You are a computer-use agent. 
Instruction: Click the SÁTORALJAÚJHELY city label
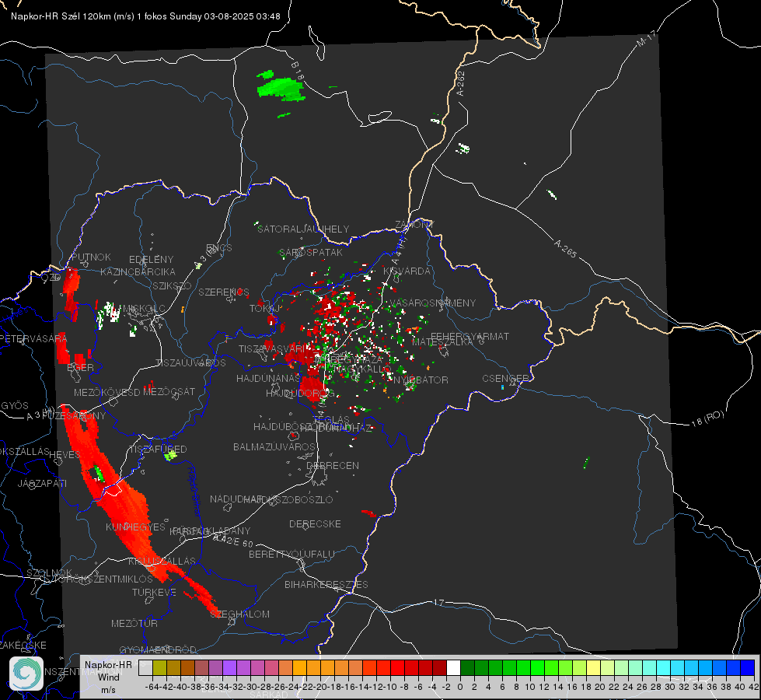(x=303, y=229)
